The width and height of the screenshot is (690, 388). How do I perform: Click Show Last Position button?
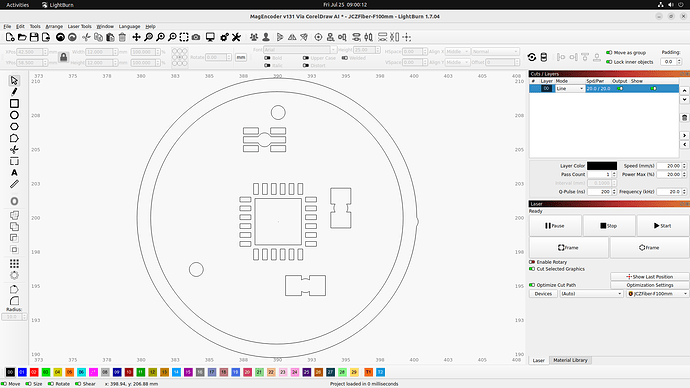point(650,277)
